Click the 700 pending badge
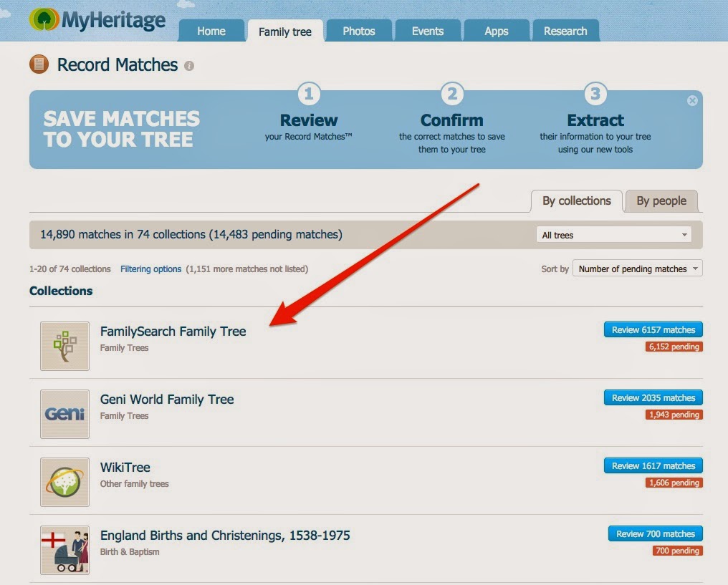728x585 pixels. (677, 551)
